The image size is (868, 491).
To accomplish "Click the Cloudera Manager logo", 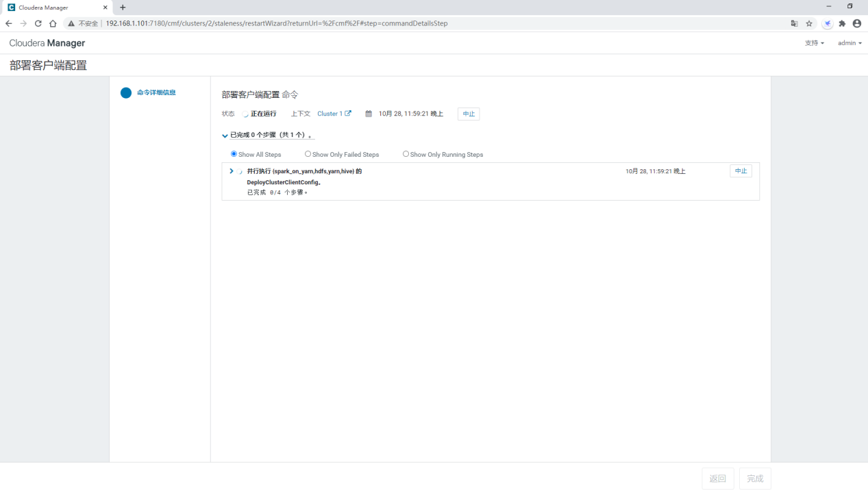I will click(47, 43).
